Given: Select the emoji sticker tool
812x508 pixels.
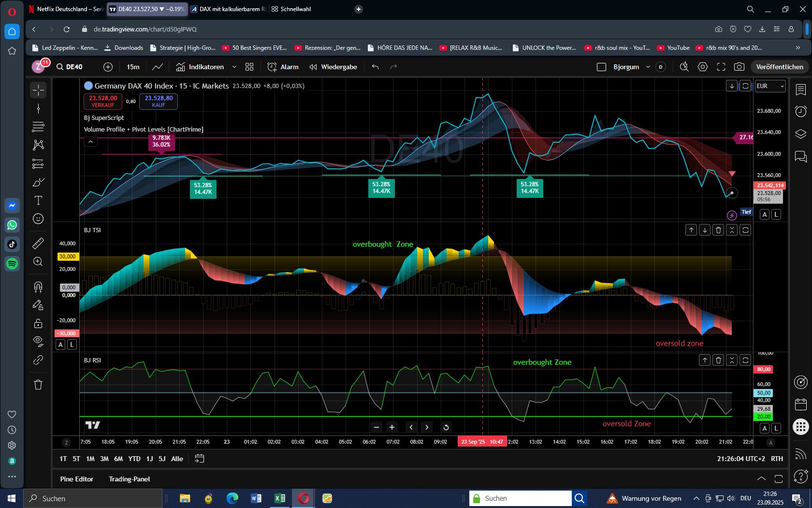Looking at the screenshot, I should click(38, 219).
